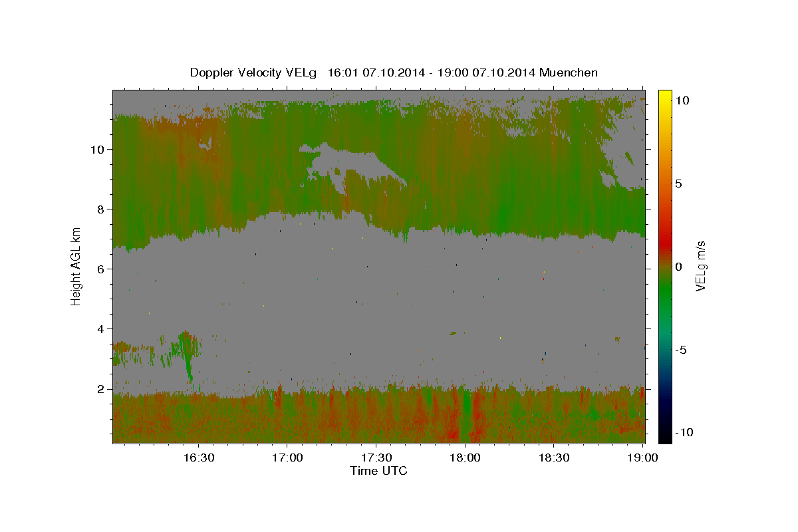Click the 18:30 time tick label
This screenshot has width=798, height=532.
click(553, 458)
